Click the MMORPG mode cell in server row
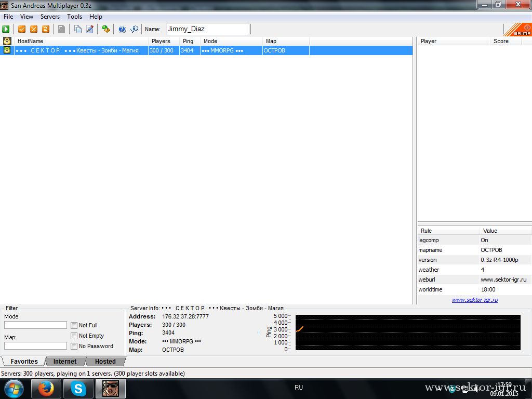The image size is (532, 399). coord(231,50)
